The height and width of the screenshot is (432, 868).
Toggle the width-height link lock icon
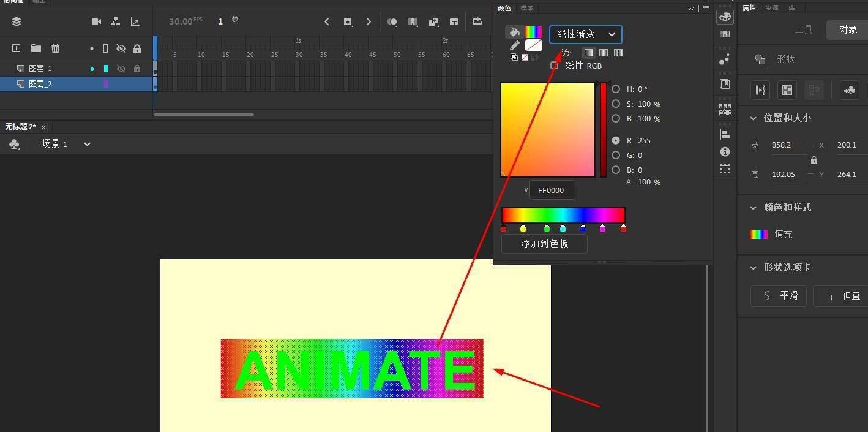[x=814, y=160]
